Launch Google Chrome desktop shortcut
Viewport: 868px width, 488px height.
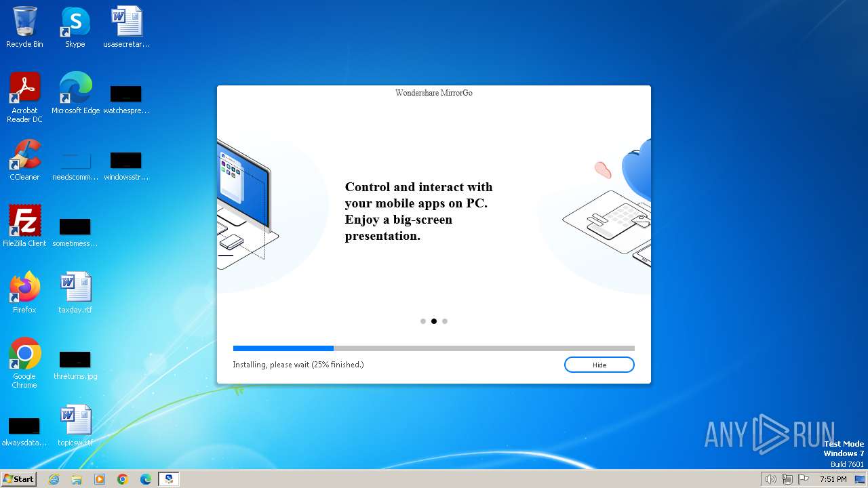(24, 363)
